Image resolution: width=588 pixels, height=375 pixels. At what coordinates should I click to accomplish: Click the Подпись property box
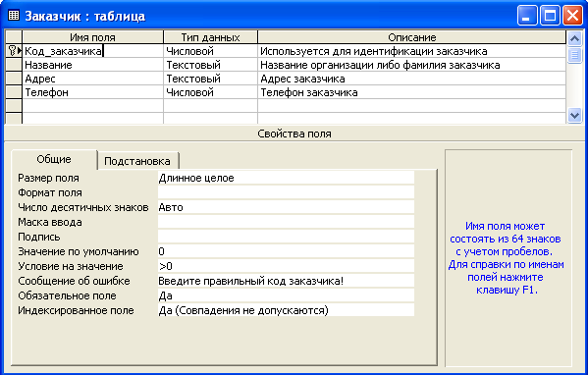(286, 237)
